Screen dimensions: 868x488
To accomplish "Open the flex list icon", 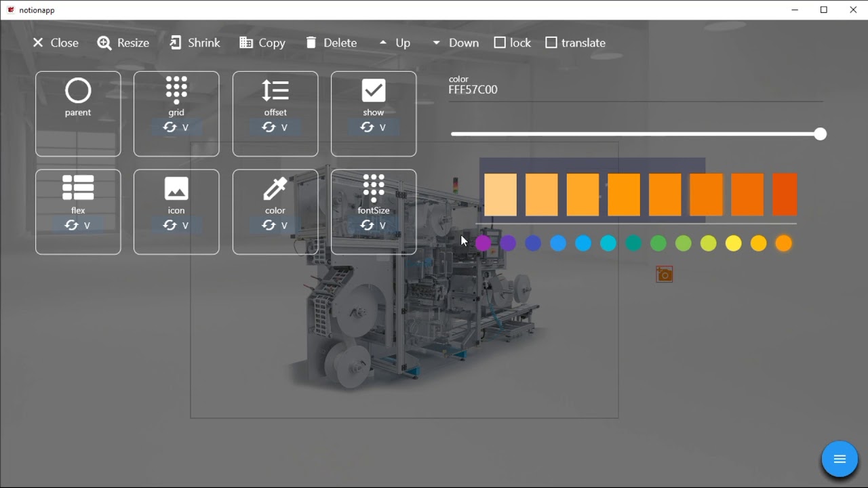I will point(78,188).
